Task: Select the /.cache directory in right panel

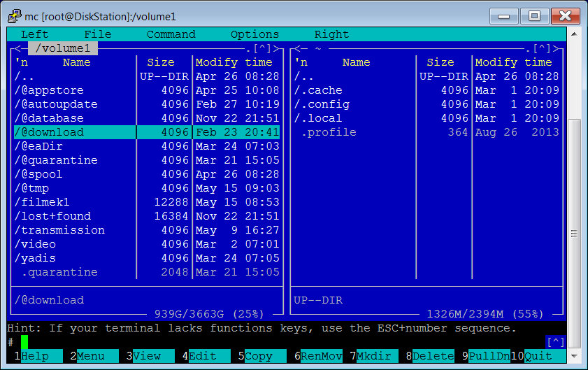Action: click(426, 90)
